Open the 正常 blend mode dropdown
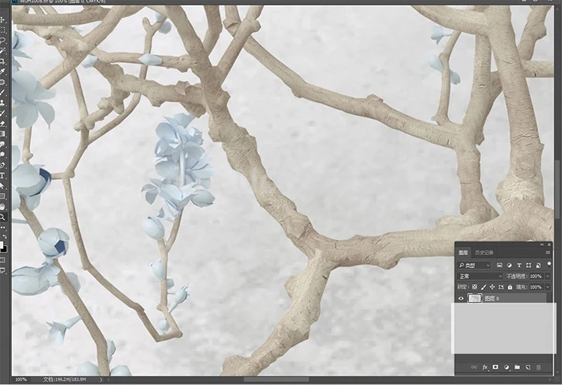This screenshot has height=392, width=562. (x=480, y=277)
